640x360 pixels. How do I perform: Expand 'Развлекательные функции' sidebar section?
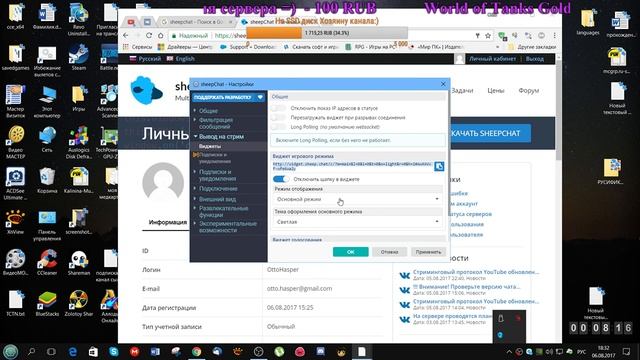point(223,211)
